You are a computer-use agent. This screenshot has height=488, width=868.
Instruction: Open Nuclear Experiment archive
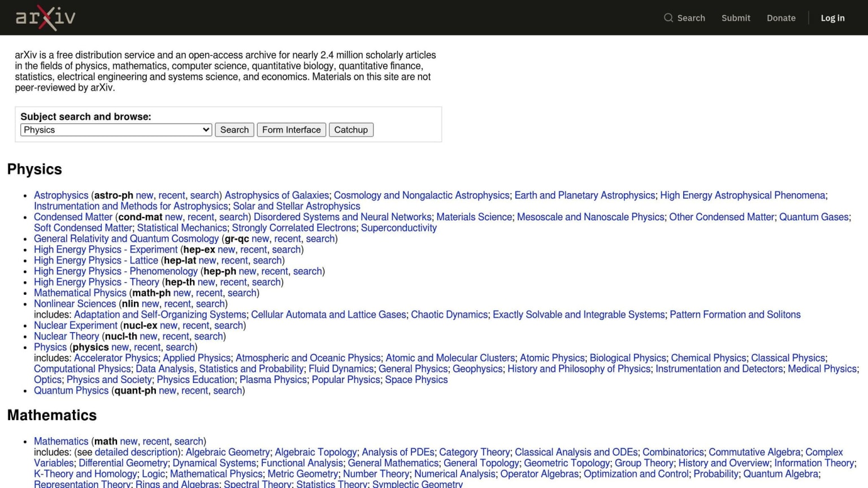tap(76, 325)
